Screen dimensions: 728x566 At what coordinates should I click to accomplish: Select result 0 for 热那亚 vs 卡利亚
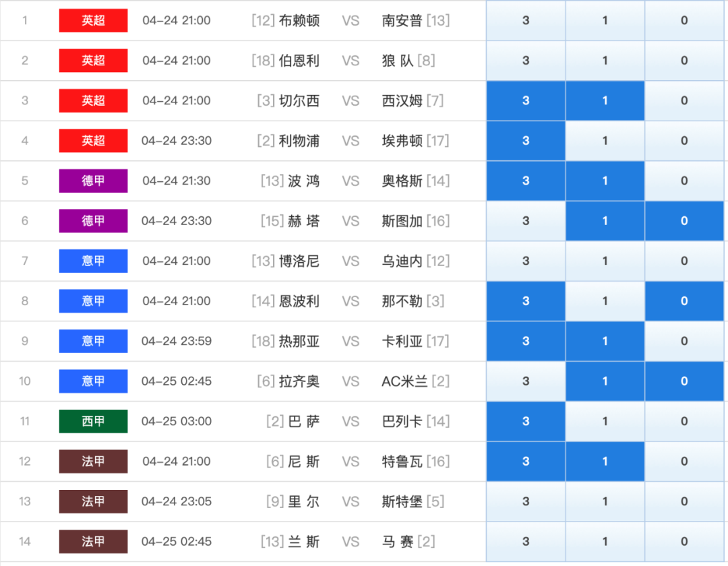pyautogui.click(x=684, y=341)
